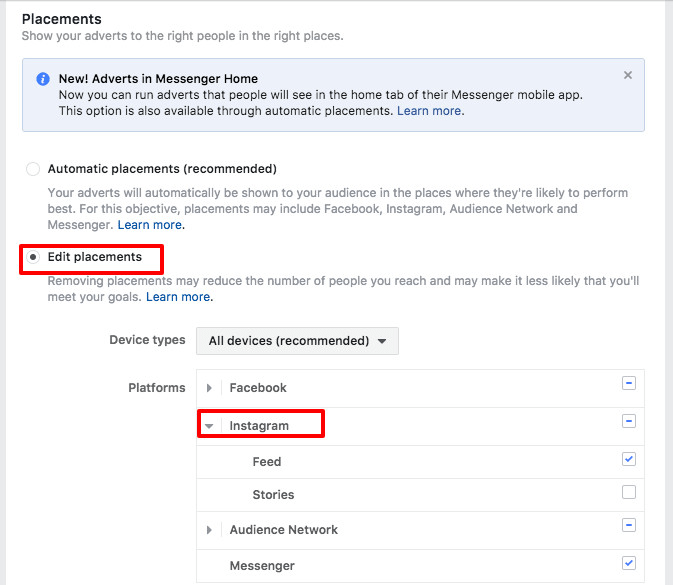
Task: Enable the Instagram Stories placement
Action: click(x=628, y=492)
